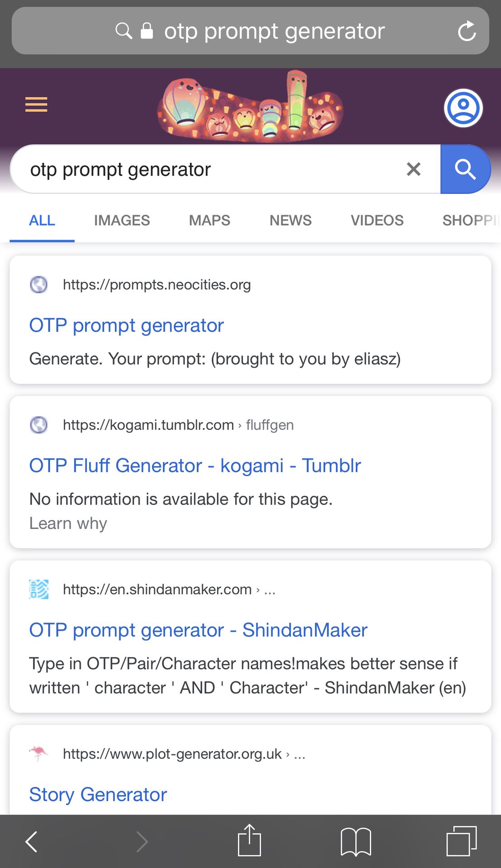Open the Story Generator result link
Screen dimensions: 501x868
coord(98,794)
